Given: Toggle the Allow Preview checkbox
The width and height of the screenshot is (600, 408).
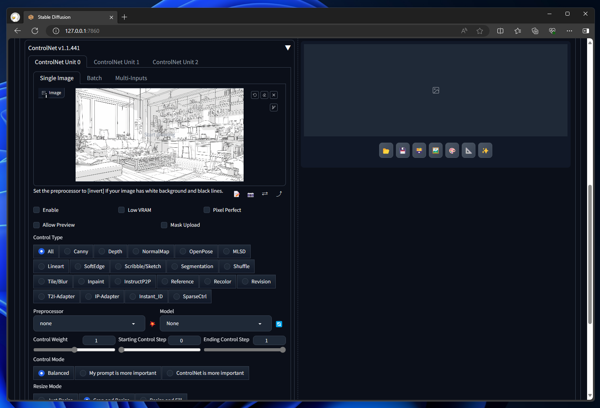Looking at the screenshot, I should point(37,225).
